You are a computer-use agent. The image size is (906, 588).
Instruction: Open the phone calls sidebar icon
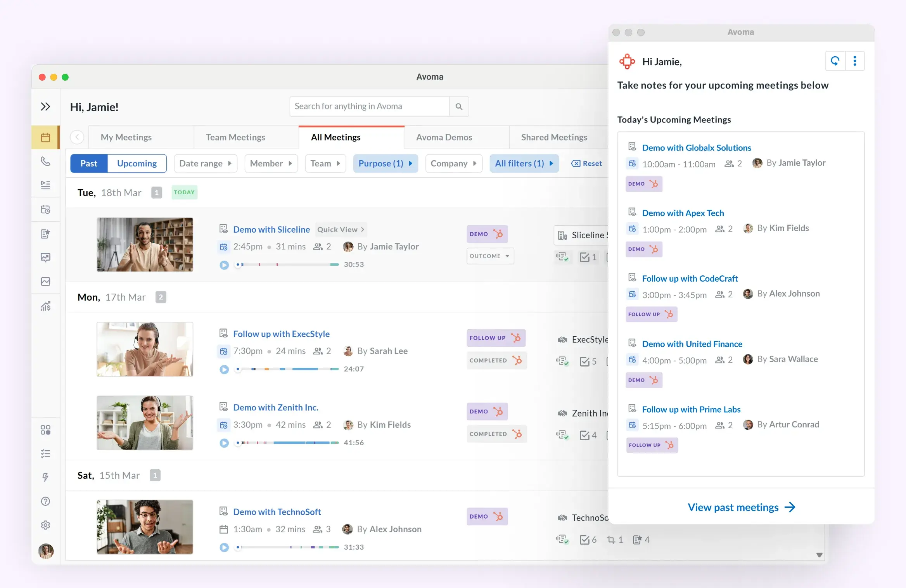[45, 161]
